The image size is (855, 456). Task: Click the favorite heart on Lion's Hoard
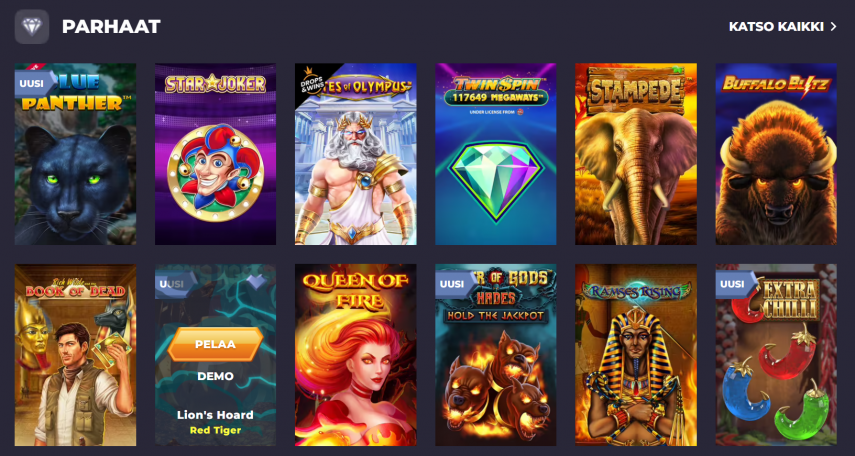click(257, 281)
